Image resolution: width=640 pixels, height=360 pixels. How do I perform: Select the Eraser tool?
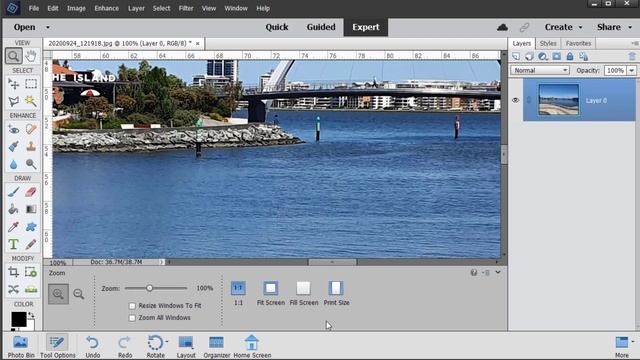[31, 192]
